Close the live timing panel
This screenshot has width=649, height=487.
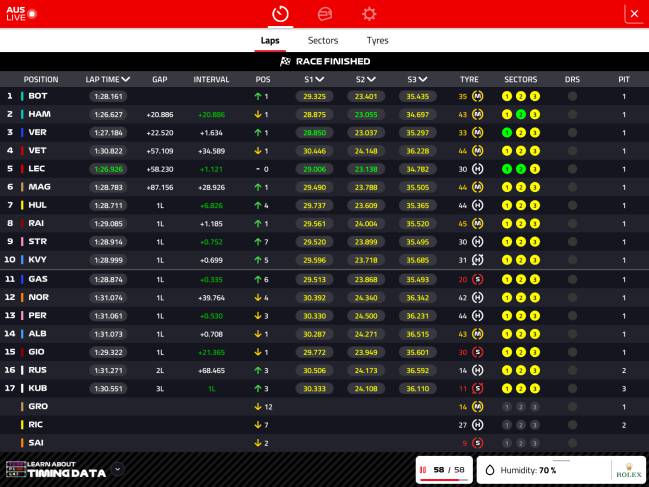click(x=634, y=14)
